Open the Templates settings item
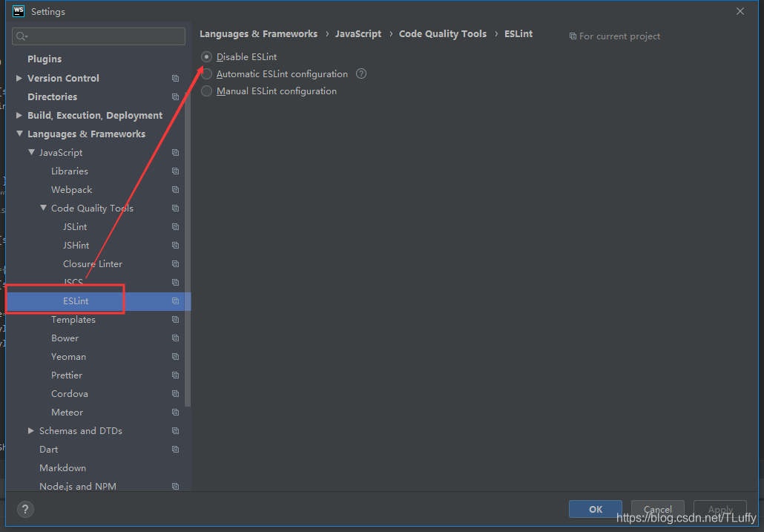The width and height of the screenshot is (764, 532). point(73,320)
